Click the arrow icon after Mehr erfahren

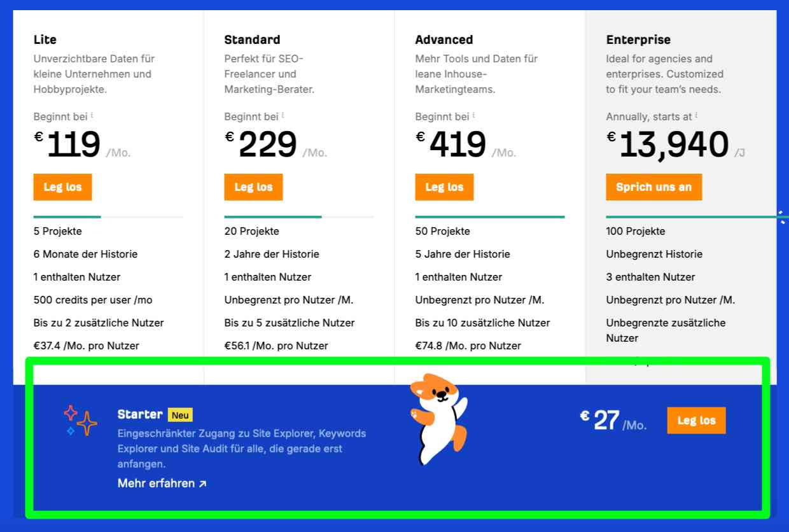pos(202,484)
